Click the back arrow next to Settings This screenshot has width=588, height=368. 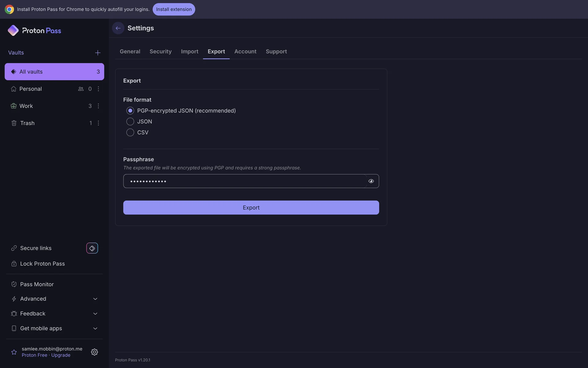point(118,28)
